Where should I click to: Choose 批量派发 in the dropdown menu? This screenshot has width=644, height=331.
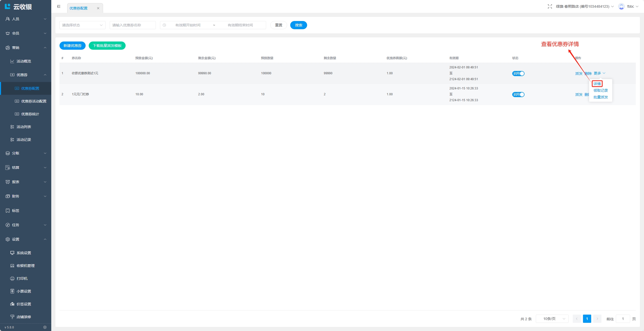[x=600, y=97]
